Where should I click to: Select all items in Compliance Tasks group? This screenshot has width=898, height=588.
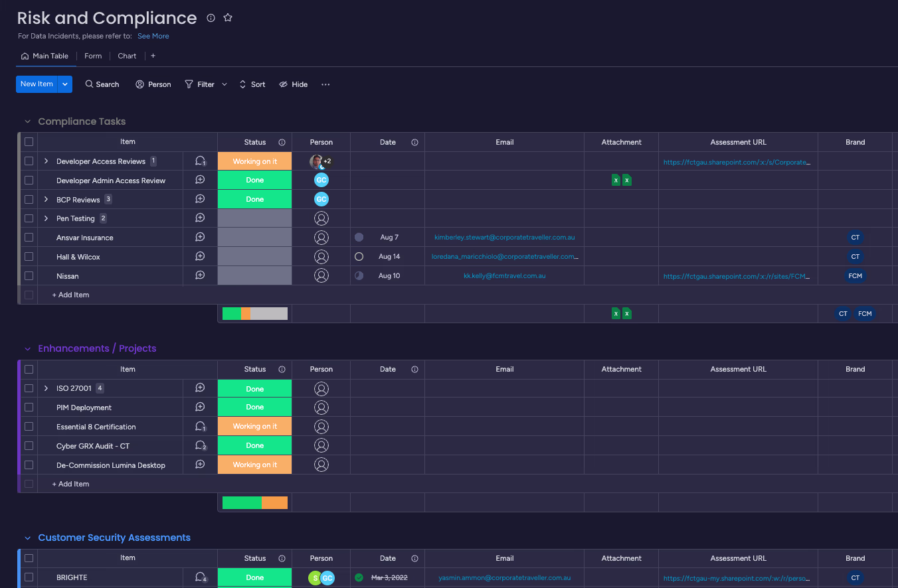pyautogui.click(x=29, y=141)
